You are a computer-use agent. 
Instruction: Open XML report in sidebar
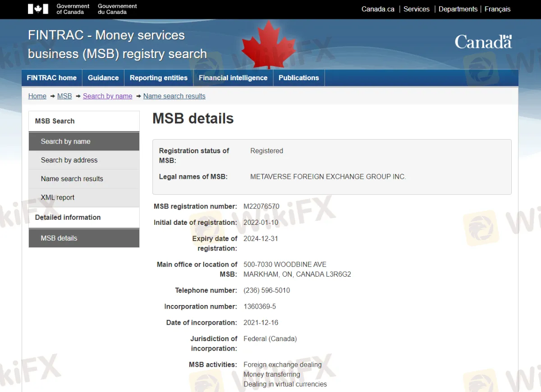point(84,197)
